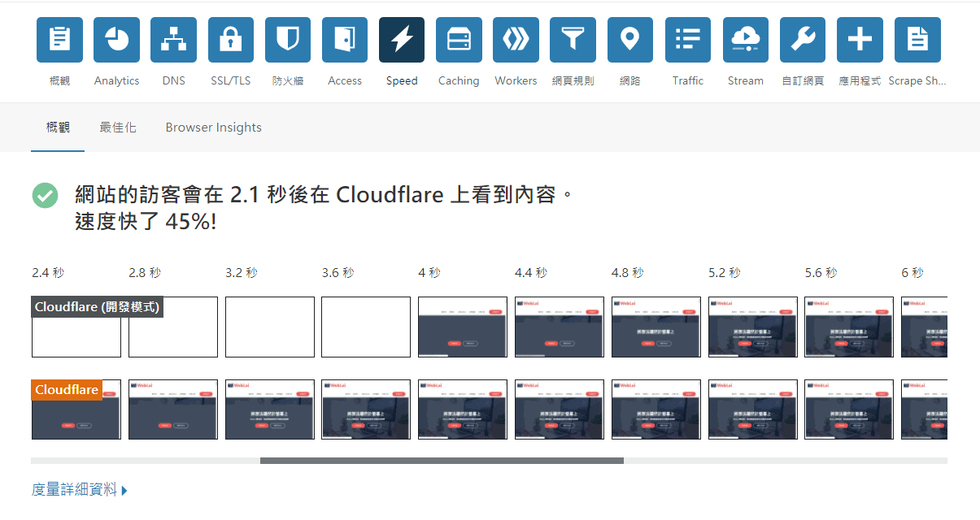Click Cloudflare thumbnail at 5.2 秒
This screenshot has height=520, width=980.
coord(753,409)
